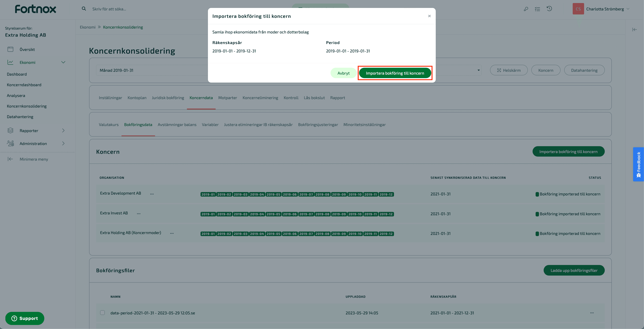Image resolution: width=644 pixels, height=329 pixels.
Task: Confirm Importera bokföring till koncern in dialog
Action: [x=395, y=73]
